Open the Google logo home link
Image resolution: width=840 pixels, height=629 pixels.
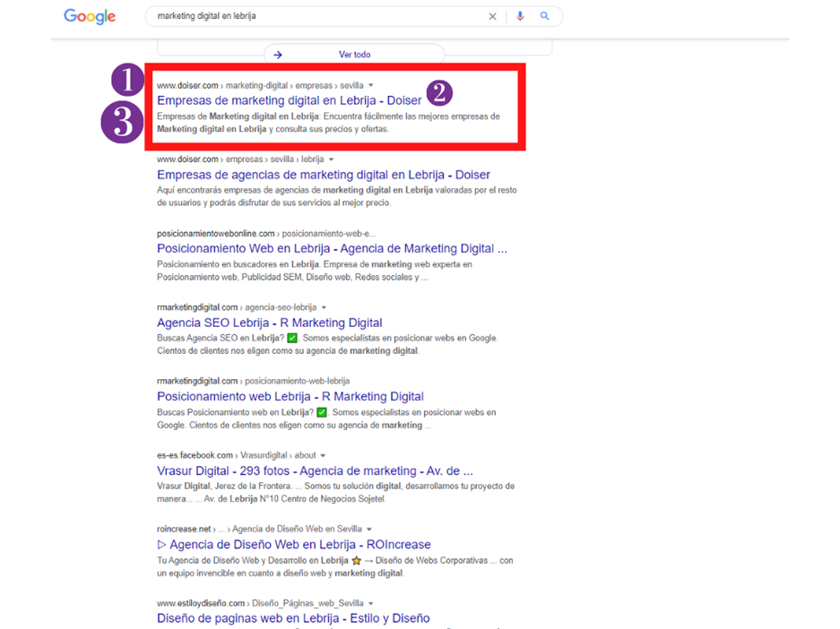coord(90,17)
